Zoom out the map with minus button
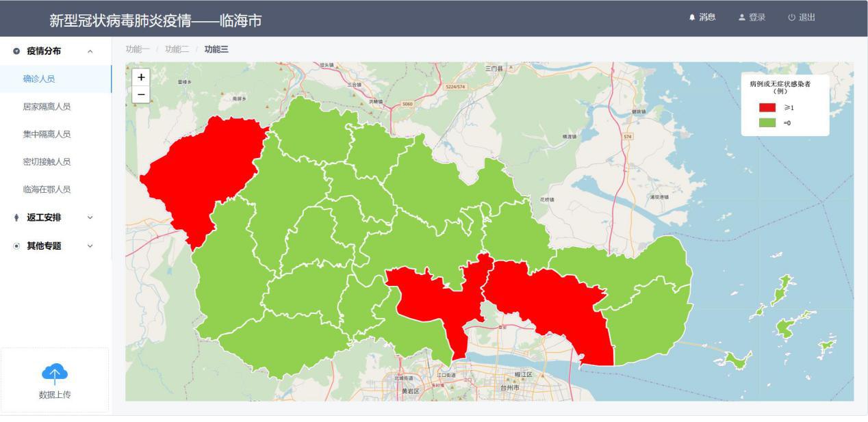Screen dimensions: 868x422 [x=141, y=94]
